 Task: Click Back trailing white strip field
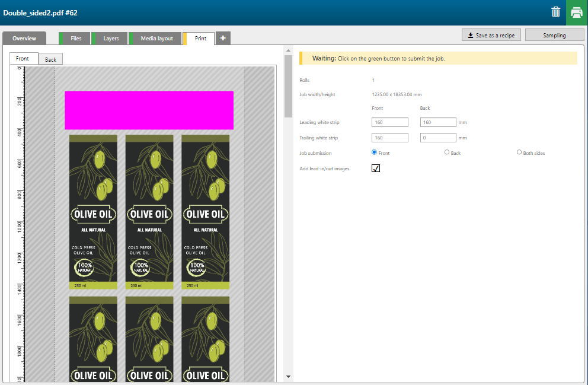pyautogui.click(x=438, y=138)
